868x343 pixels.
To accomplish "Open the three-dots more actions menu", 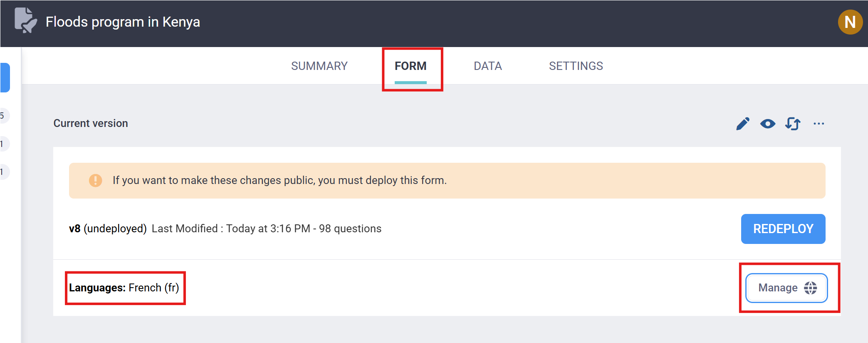I will click(819, 124).
